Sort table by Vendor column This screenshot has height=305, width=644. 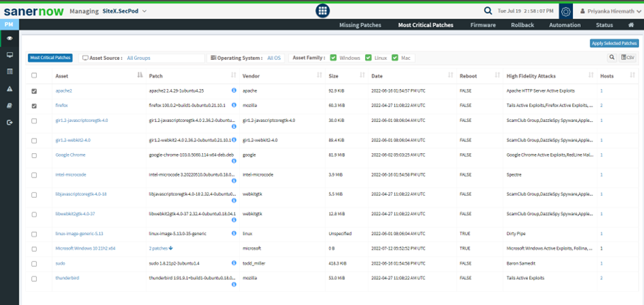click(319, 75)
